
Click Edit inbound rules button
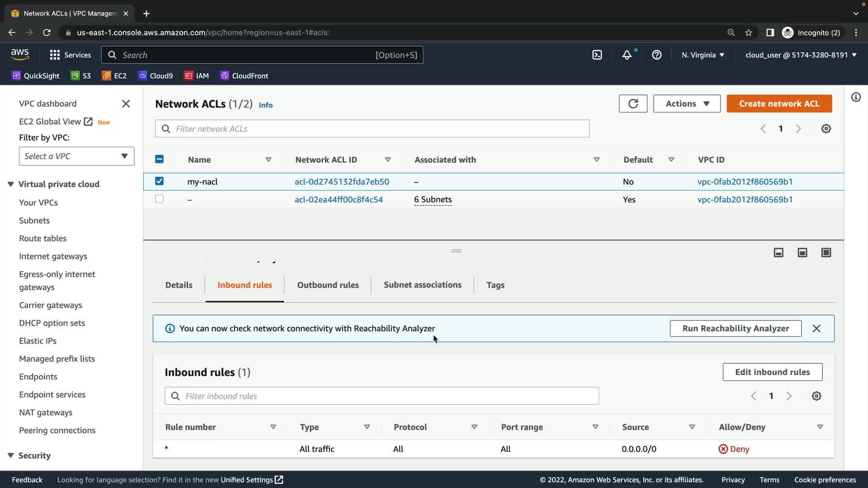[x=772, y=372]
